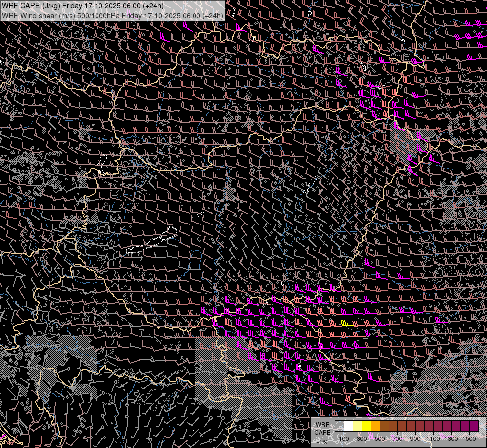Select the bright yellow CAPE legend swatch
487x448 pixels.
[367, 426]
